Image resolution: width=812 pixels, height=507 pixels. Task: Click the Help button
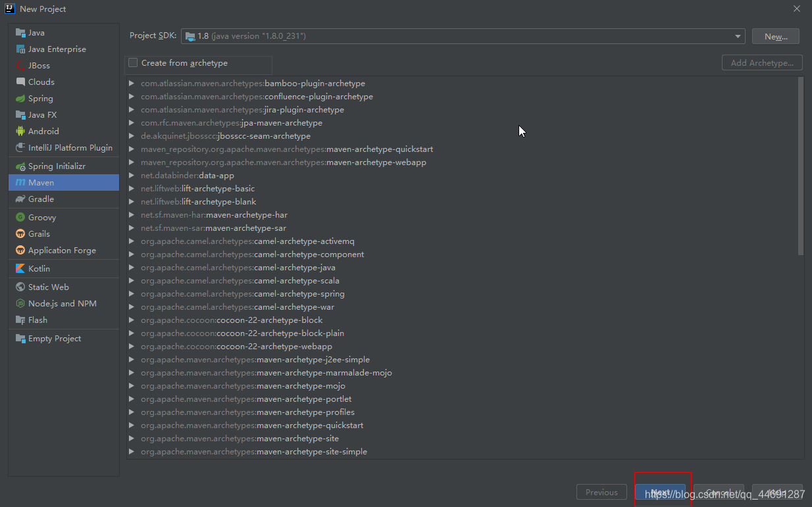[777, 493]
